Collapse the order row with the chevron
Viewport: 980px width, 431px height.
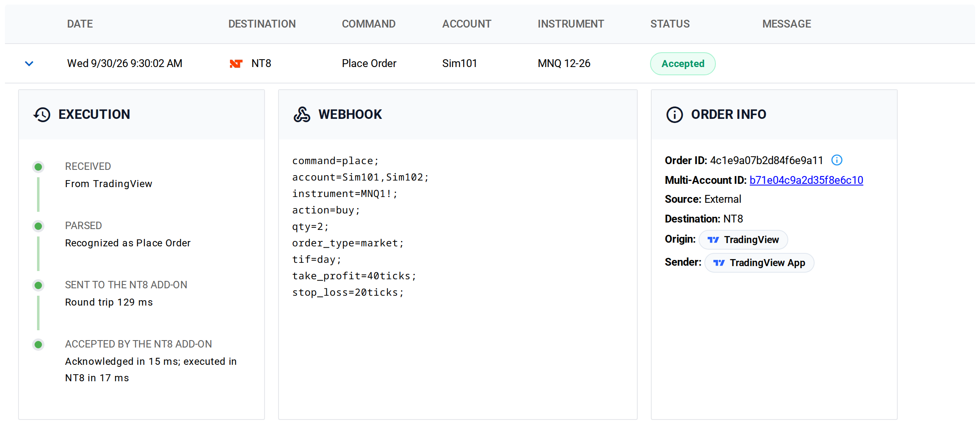point(29,63)
